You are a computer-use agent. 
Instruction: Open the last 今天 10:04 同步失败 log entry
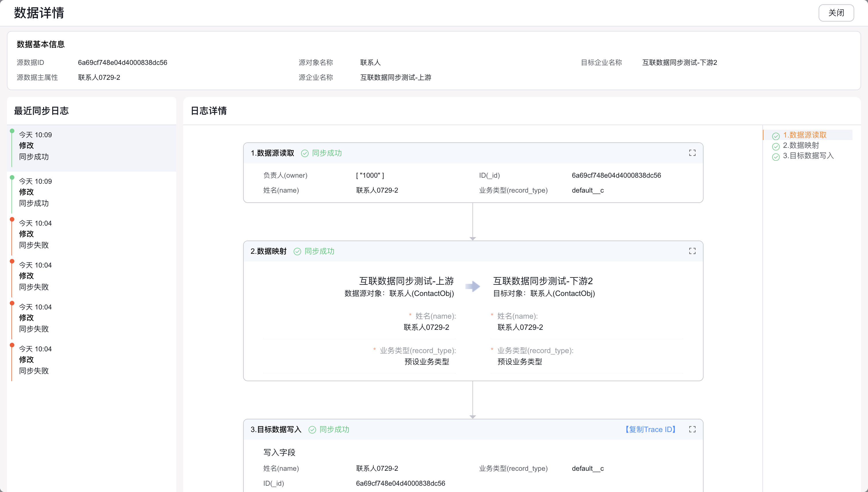(x=92, y=360)
